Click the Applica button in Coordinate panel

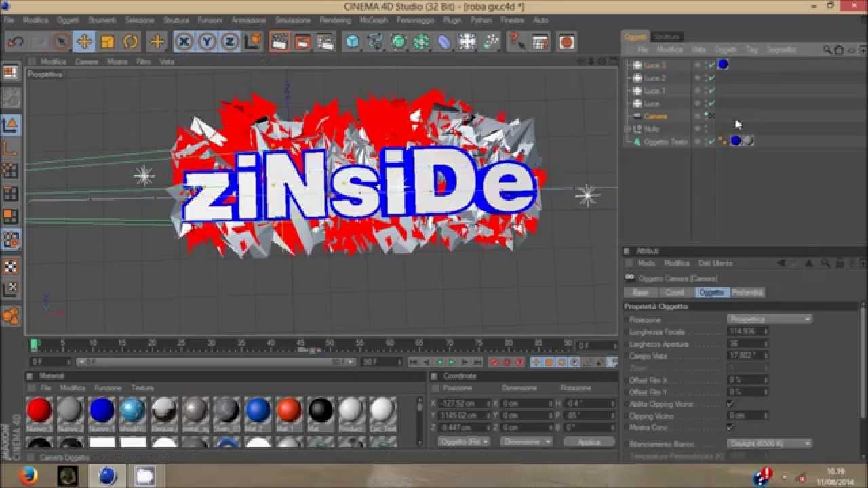point(589,442)
